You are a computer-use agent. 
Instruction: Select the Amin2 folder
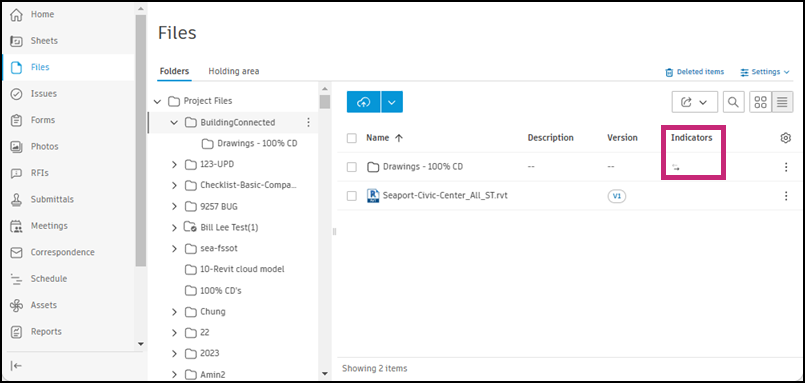213,374
